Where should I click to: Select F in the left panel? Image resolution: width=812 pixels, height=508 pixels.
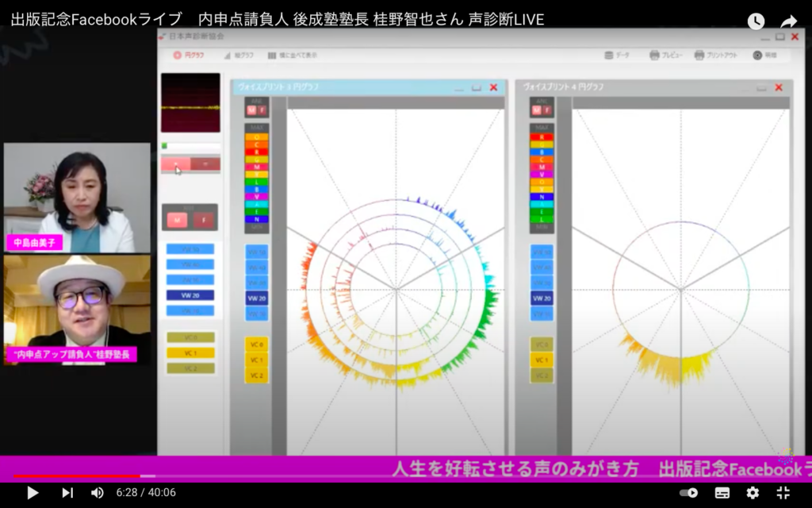coord(204,221)
